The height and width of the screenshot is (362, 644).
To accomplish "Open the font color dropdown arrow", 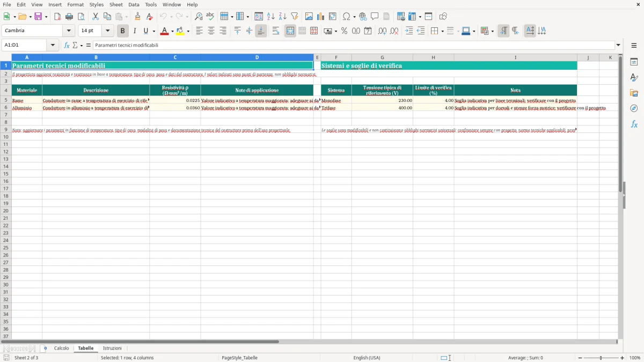I will tap(172, 31).
